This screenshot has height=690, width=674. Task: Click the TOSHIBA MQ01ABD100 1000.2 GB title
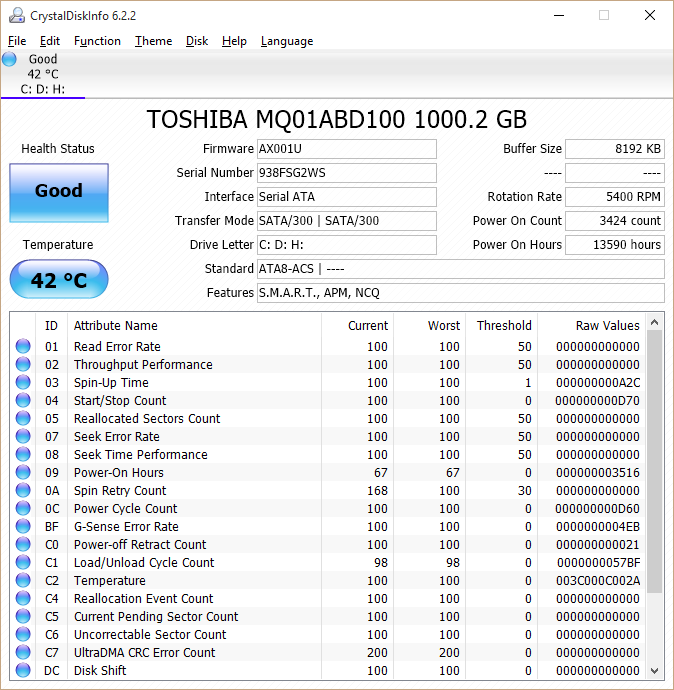(337, 119)
